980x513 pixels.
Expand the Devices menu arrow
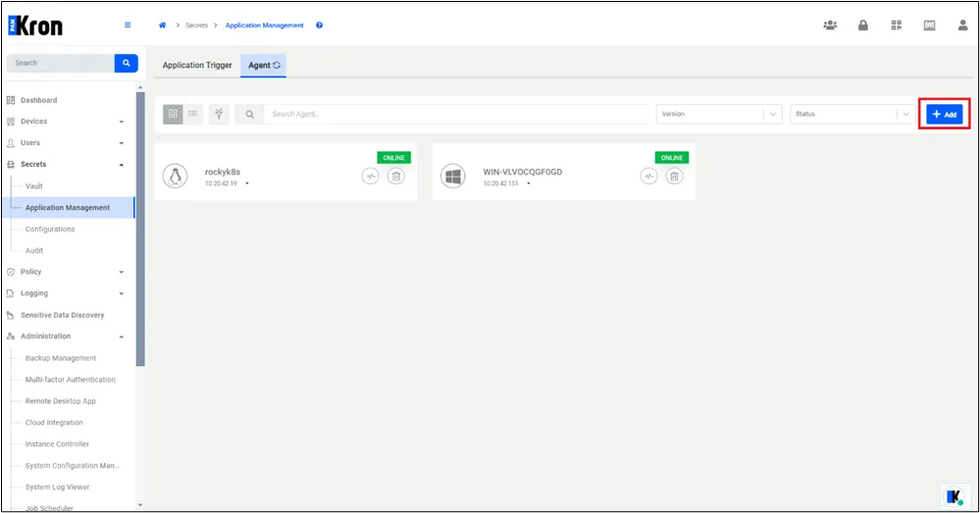[x=122, y=122]
